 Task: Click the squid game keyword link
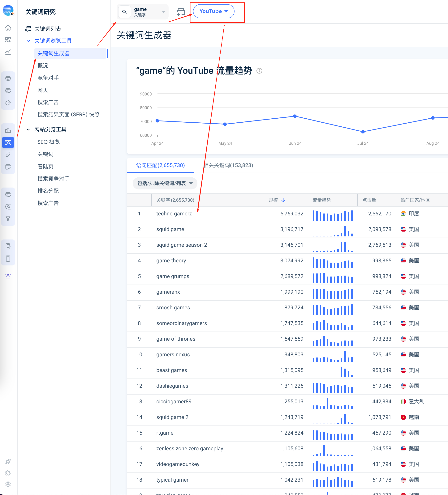[x=170, y=229]
